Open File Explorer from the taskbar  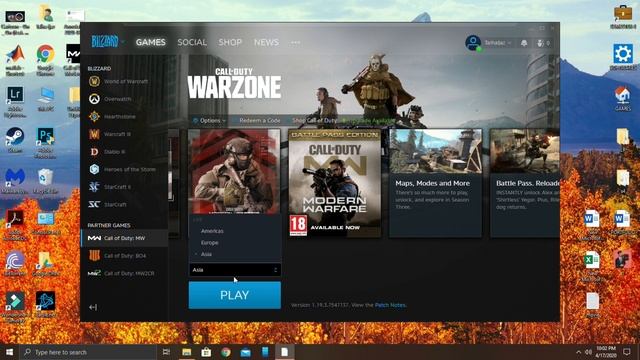click(187, 352)
